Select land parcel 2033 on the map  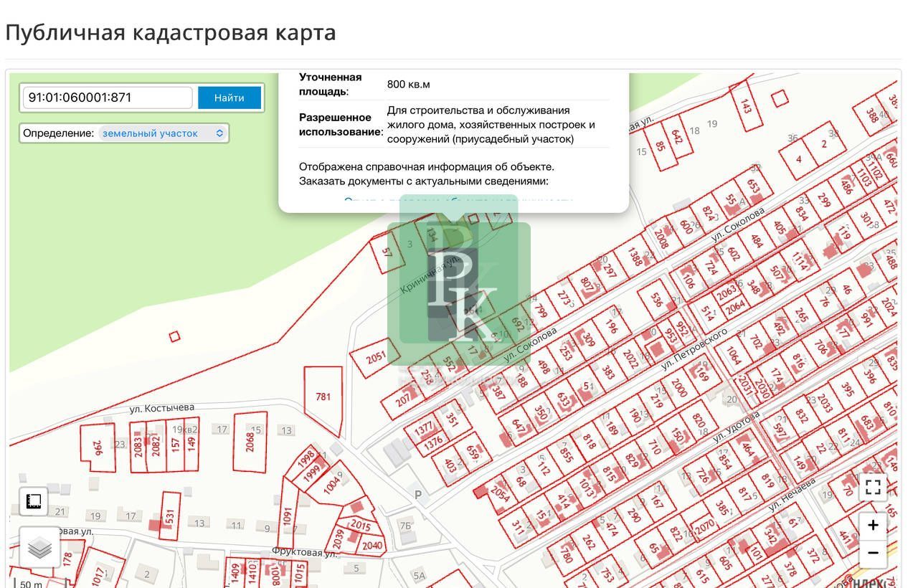tap(825, 402)
